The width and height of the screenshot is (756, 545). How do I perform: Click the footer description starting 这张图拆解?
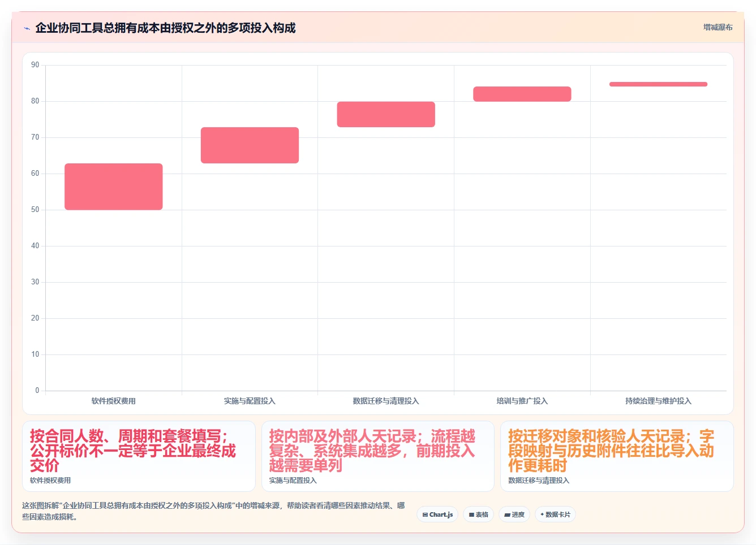coord(213,511)
